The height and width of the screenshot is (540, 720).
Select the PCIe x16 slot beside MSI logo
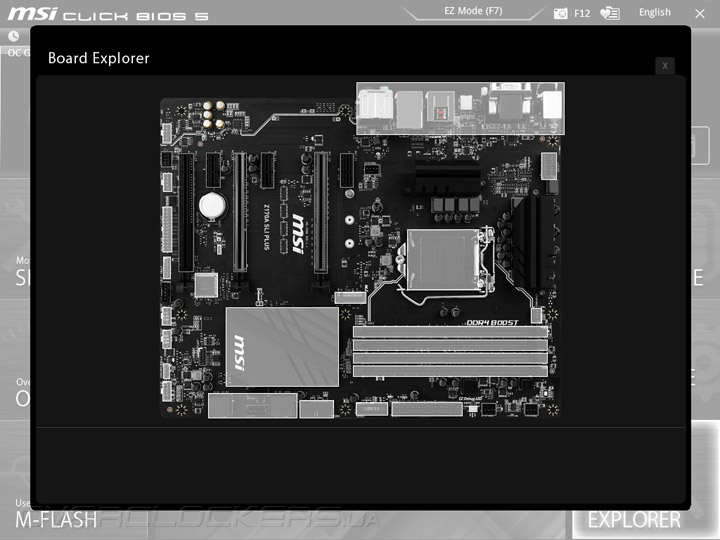(x=321, y=212)
